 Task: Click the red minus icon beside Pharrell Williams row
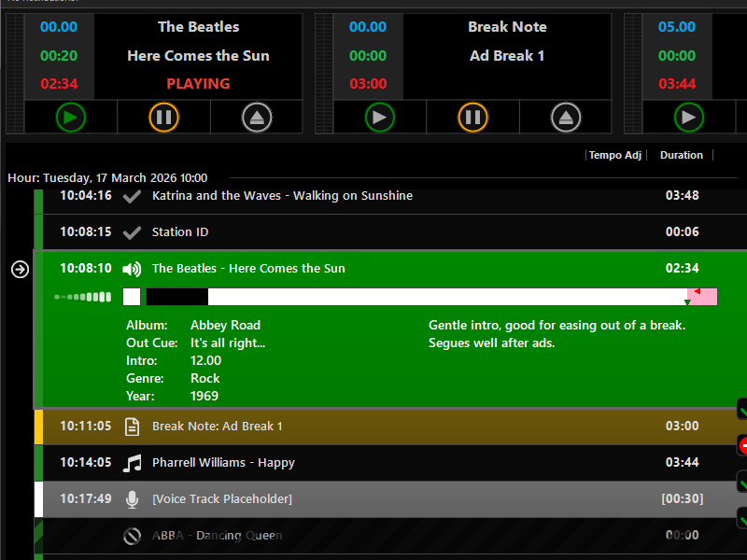tap(742, 445)
